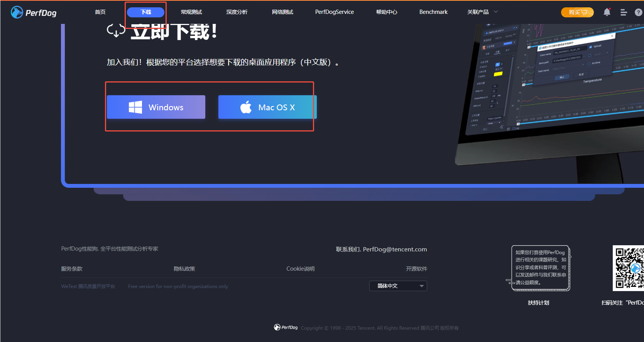Open PerfDogService menu item

[x=335, y=12]
